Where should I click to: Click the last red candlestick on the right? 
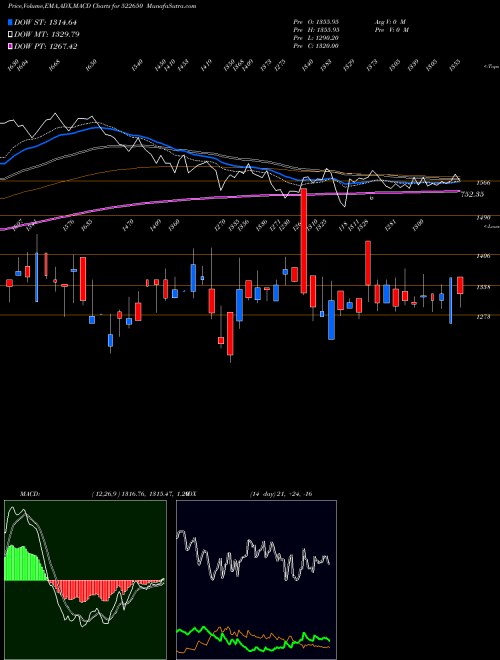(x=460, y=285)
